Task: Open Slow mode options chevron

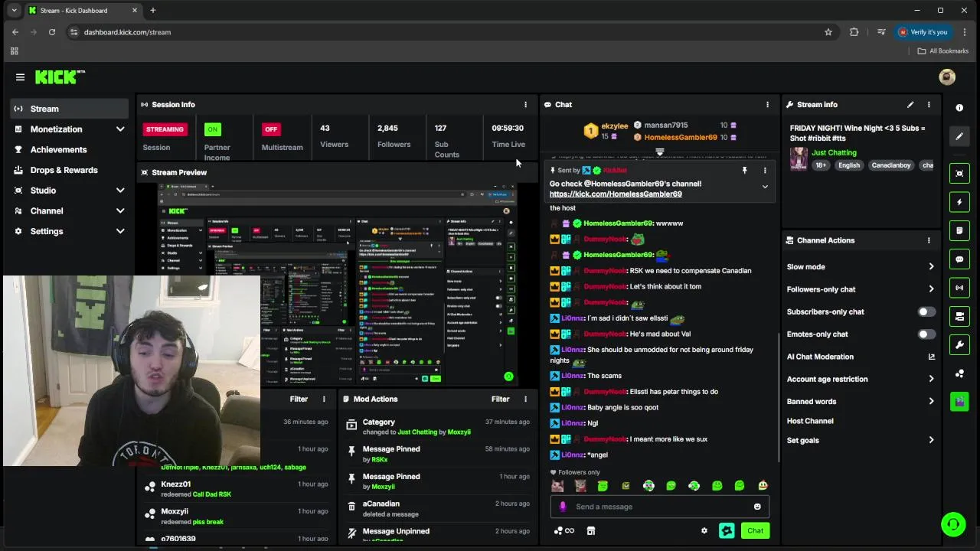Action: tap(931, 267)
